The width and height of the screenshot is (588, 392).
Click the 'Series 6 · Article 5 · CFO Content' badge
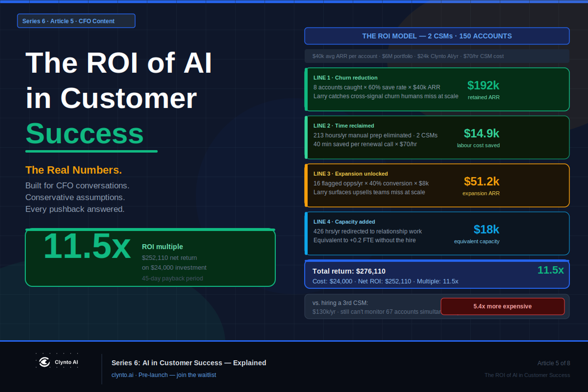[x=76, y=21]
